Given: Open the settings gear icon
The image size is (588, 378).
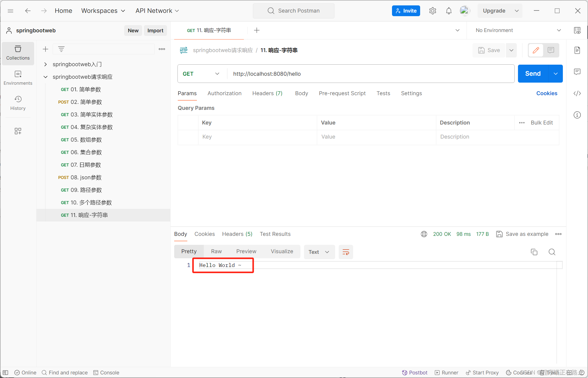Looking at the screenshot, I should point(432,11).
